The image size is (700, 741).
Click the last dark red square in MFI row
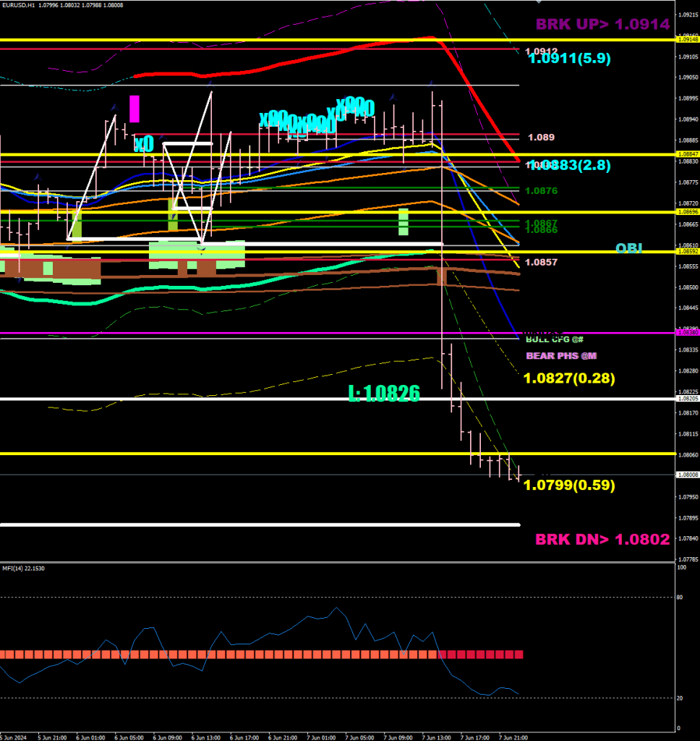(x=517, y=654)
